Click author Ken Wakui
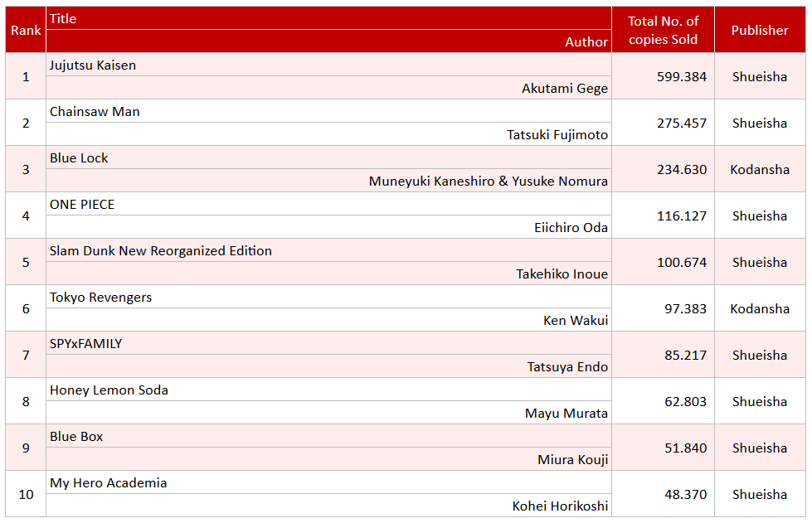Viewport: 812px width, 523px height. point(576,321)
